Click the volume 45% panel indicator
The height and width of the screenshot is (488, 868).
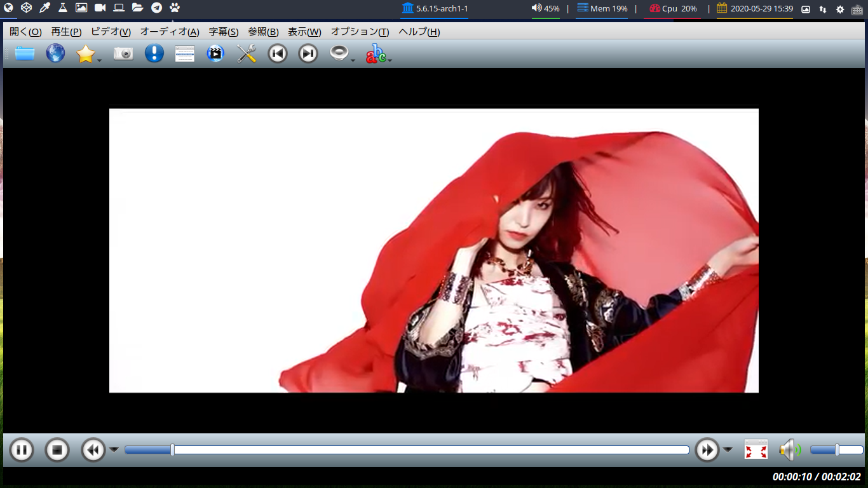(546, 9)
